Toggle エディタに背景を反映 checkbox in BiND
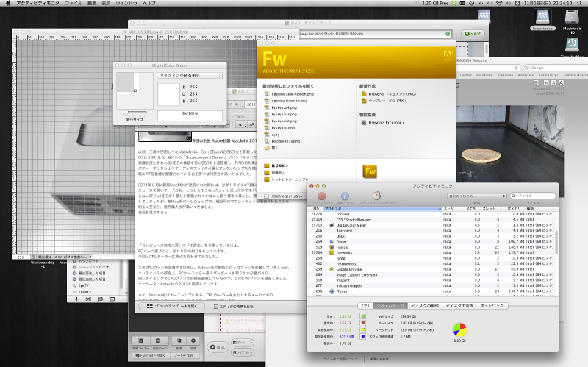This screenshot has width=588, height=367. click(x=215, y=307)
